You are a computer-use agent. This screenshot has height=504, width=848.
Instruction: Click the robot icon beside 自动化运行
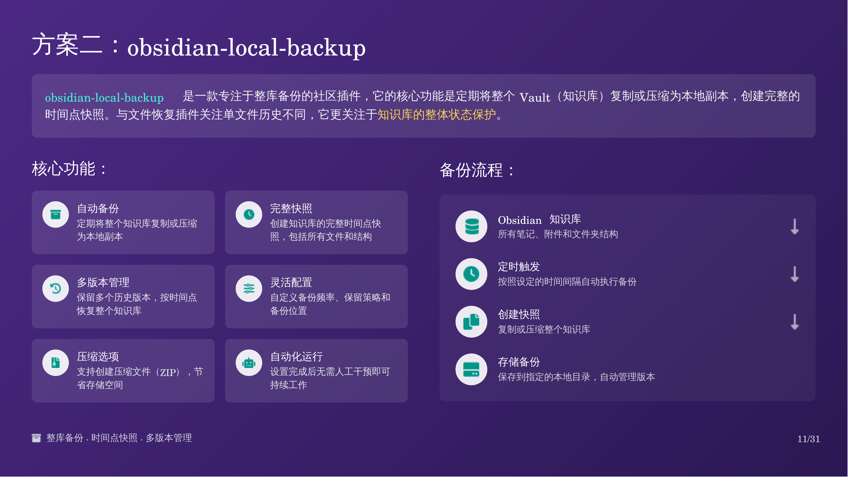249,363
